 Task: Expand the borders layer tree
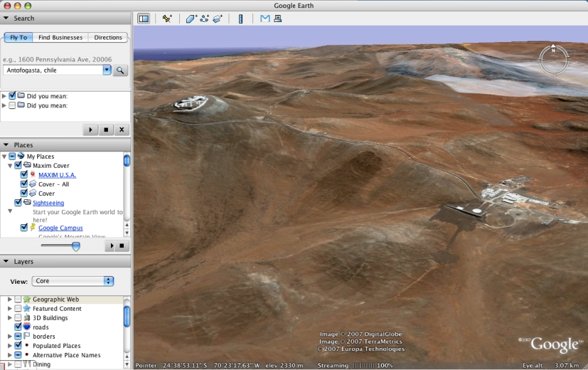click(x=10, y=337)
